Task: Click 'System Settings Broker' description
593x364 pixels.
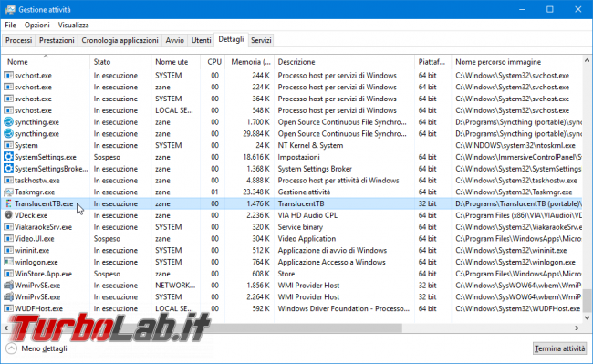Action: [315, 169]
